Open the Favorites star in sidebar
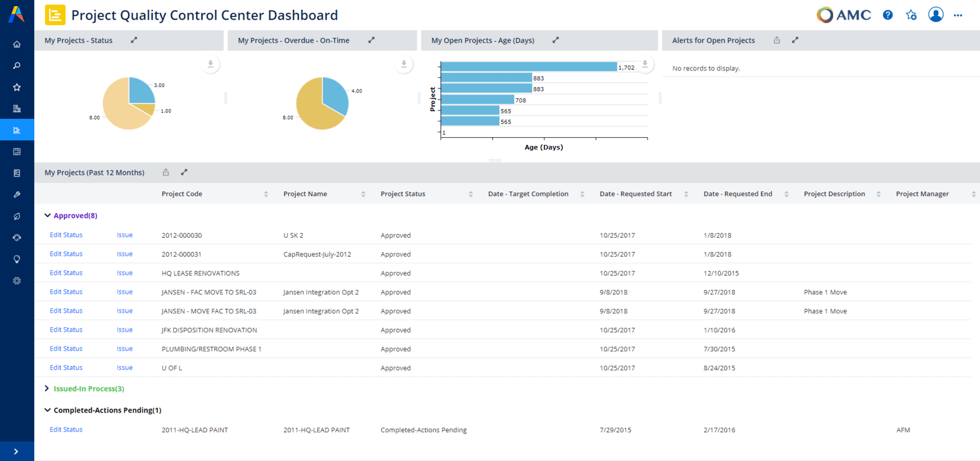Viewport: 980px width, 461px height. pyautogui.click(x=17, y=87)
